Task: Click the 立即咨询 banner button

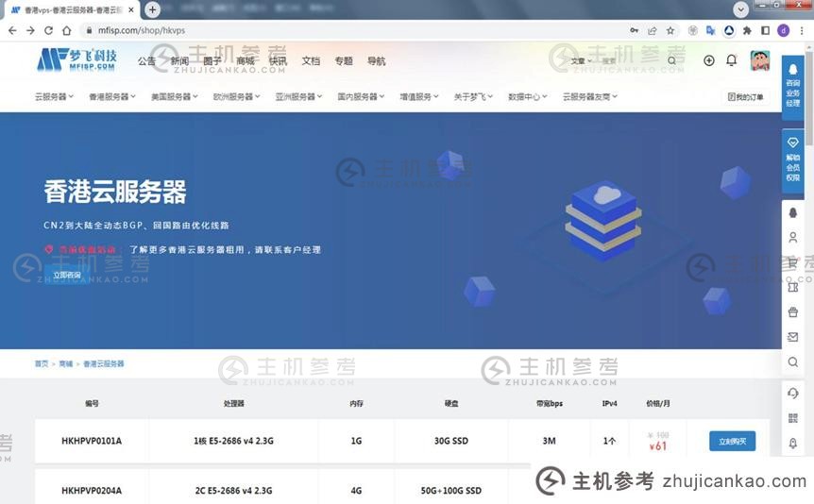Action: pyautogui.click(x=67, y=275)
